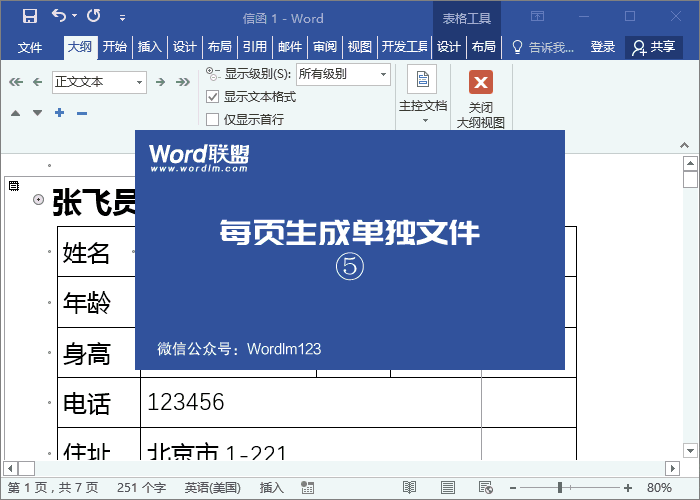Toggle the 插入 insert mode indicator
The width and height of the screenshot is (700, 500).
tap(271, 488)
